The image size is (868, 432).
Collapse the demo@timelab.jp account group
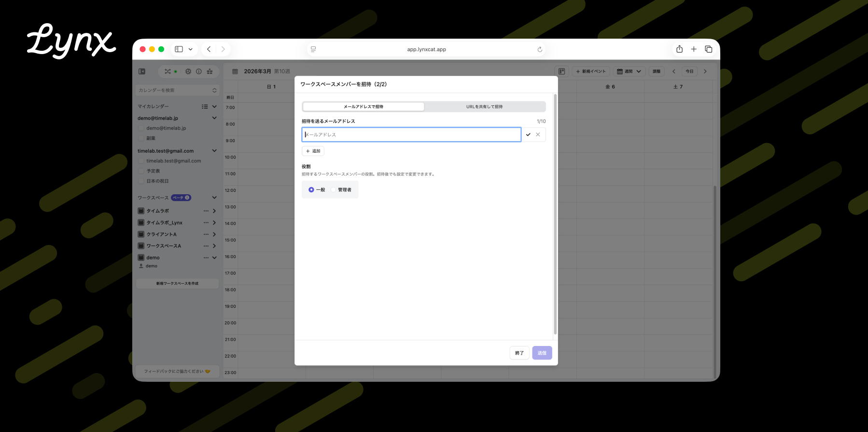click(x=214, y=118)
